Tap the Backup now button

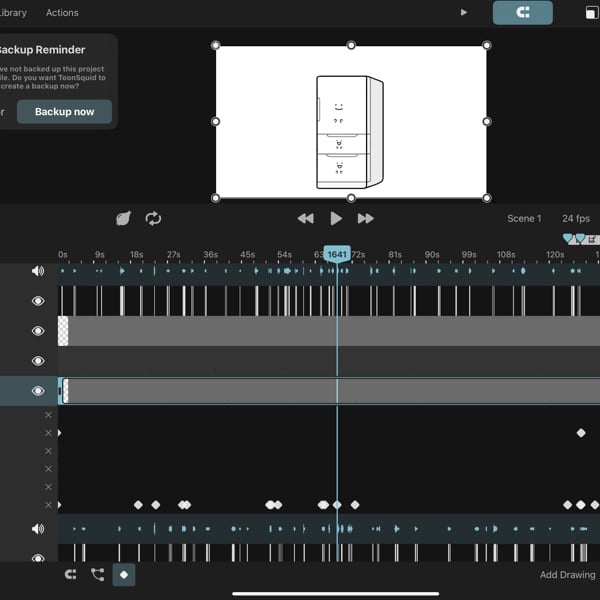tap(64, 112)
